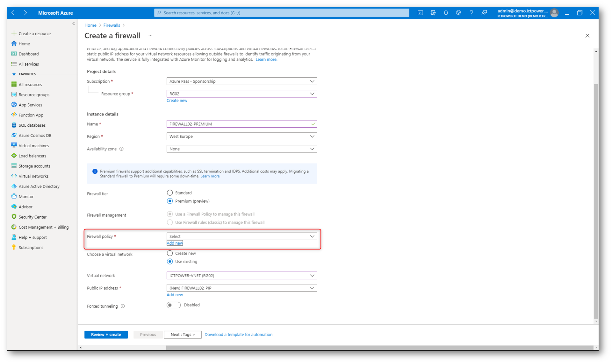This screenshot has width=612, height=364.
Task: Choose Create new virtual network
Action: [x=170, y=253]
